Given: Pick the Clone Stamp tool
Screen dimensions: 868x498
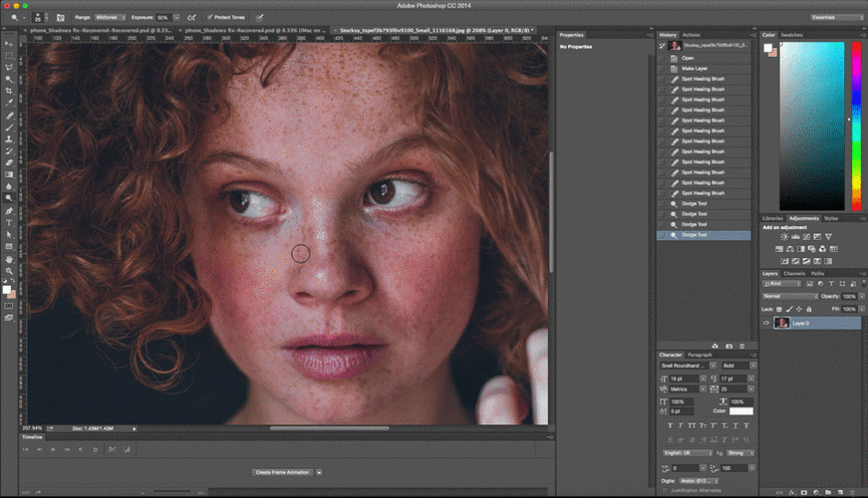Looking at the screenshot, I should (x=9, y=138).
